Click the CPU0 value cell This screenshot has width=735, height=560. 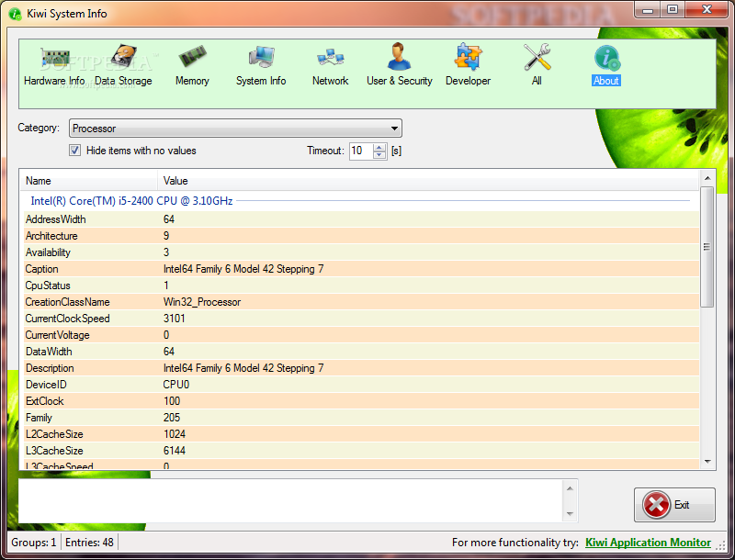pyautogui.click(x=176, y=385)
